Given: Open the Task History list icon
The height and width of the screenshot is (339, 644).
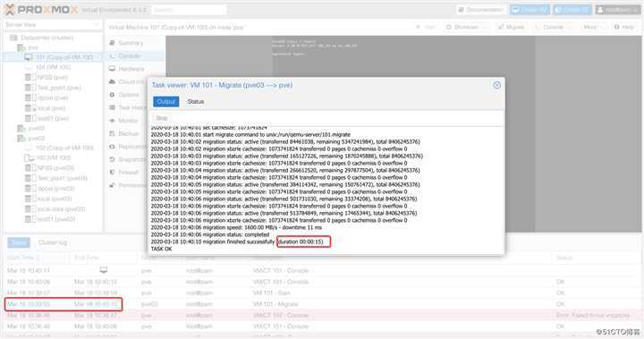Looking at the screenshot, I should [x=112, y=107].
